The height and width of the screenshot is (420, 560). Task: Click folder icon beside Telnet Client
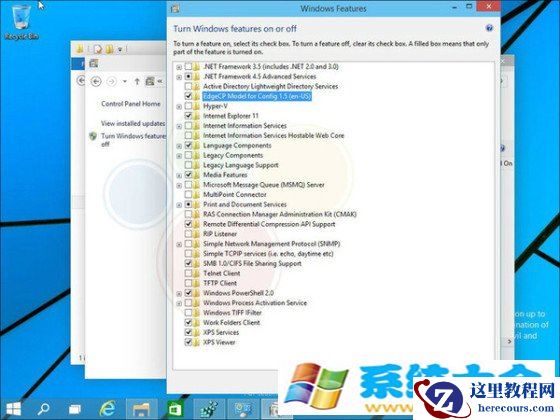point(196,273)
